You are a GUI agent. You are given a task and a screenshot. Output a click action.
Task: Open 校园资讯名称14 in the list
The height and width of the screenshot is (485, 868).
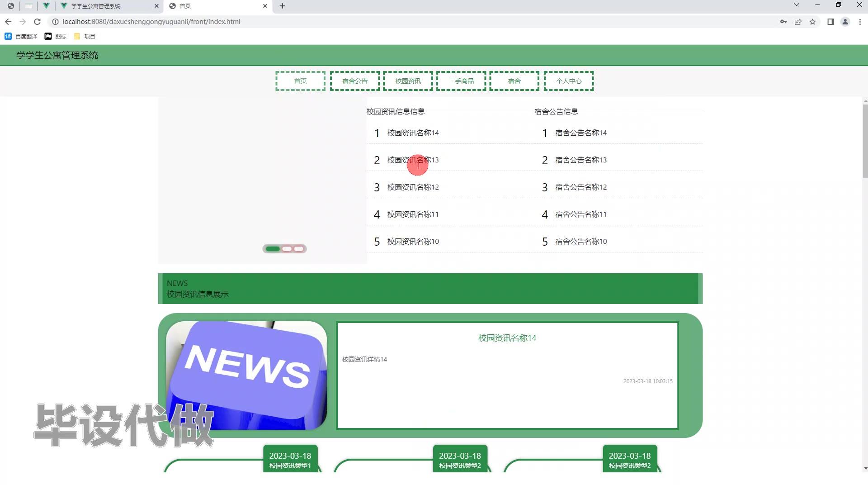[413, 133]
